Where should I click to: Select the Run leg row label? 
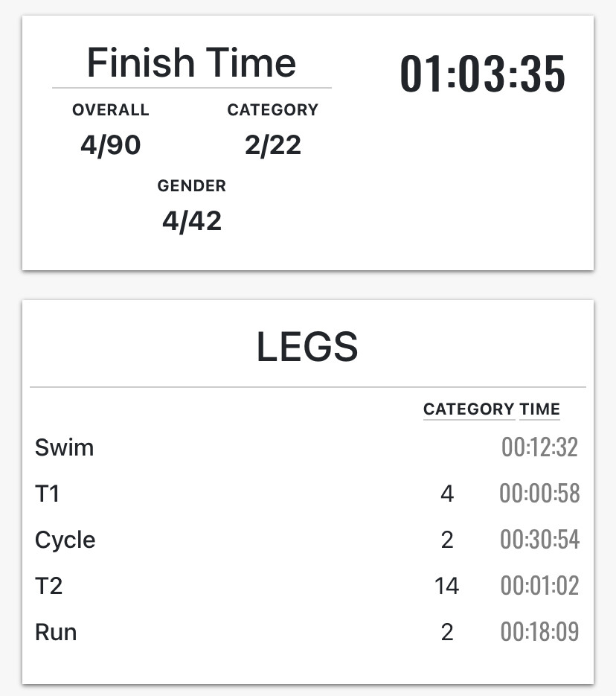[x=56, y=632]
